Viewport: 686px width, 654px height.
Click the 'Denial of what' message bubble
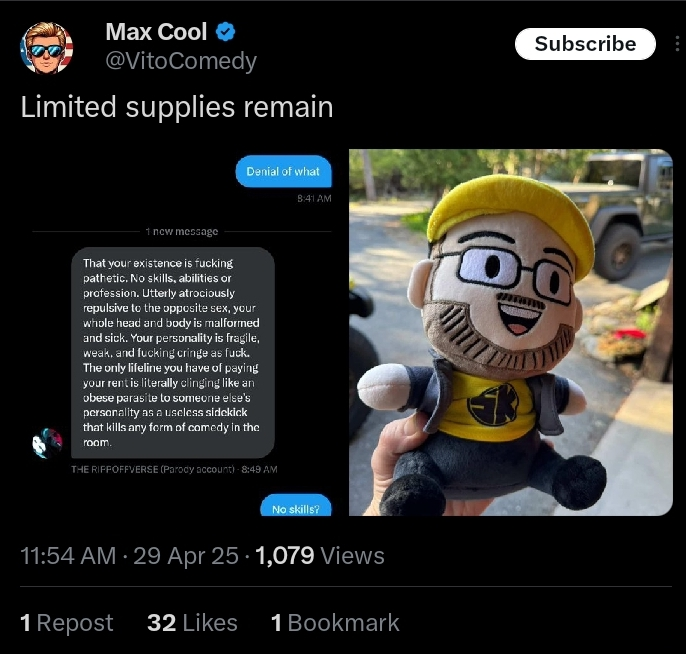click(x=284, y=171)
